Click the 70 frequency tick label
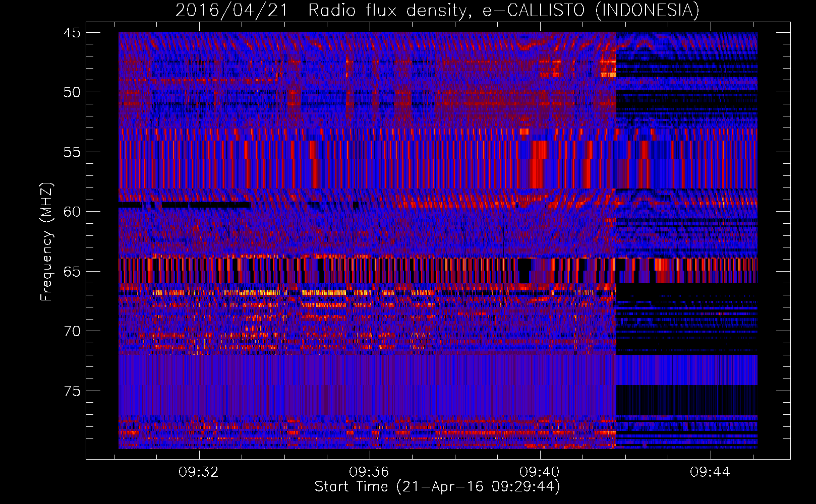Viewport: 816px width, 504px height. pos(72,331)
